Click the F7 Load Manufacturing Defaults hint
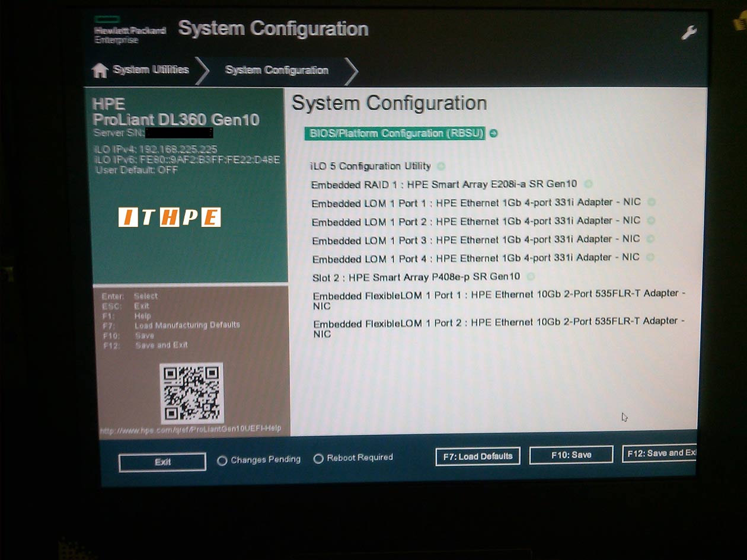Viewport: 747px width, 560px height. coord(171,325)
